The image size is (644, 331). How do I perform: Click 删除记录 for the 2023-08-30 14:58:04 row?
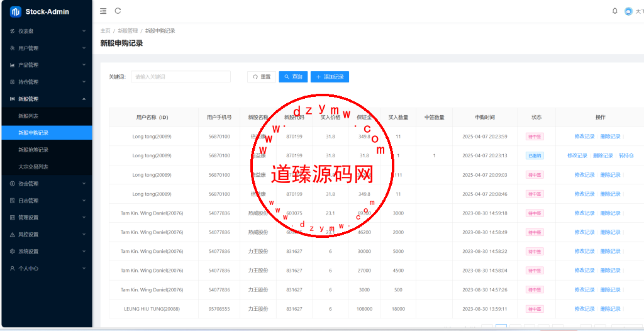point(610,271)
